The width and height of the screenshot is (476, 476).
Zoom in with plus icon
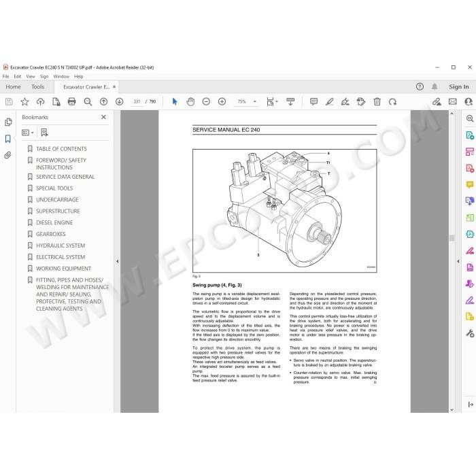click(222, 102)
